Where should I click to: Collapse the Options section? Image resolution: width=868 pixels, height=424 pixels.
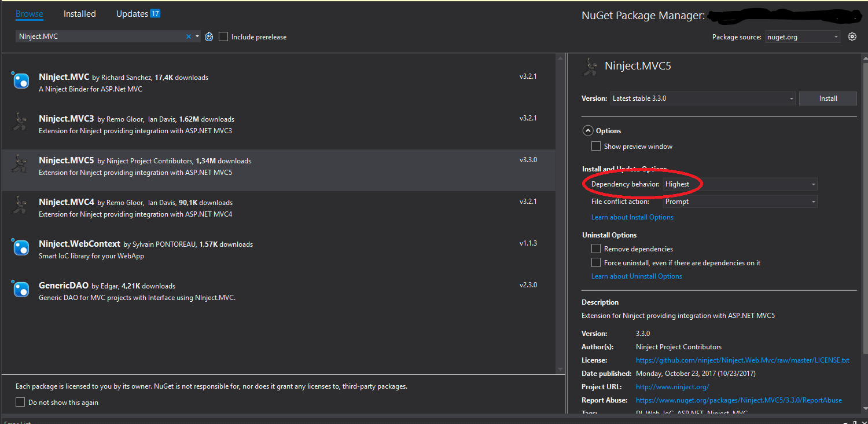click(587, 131)
